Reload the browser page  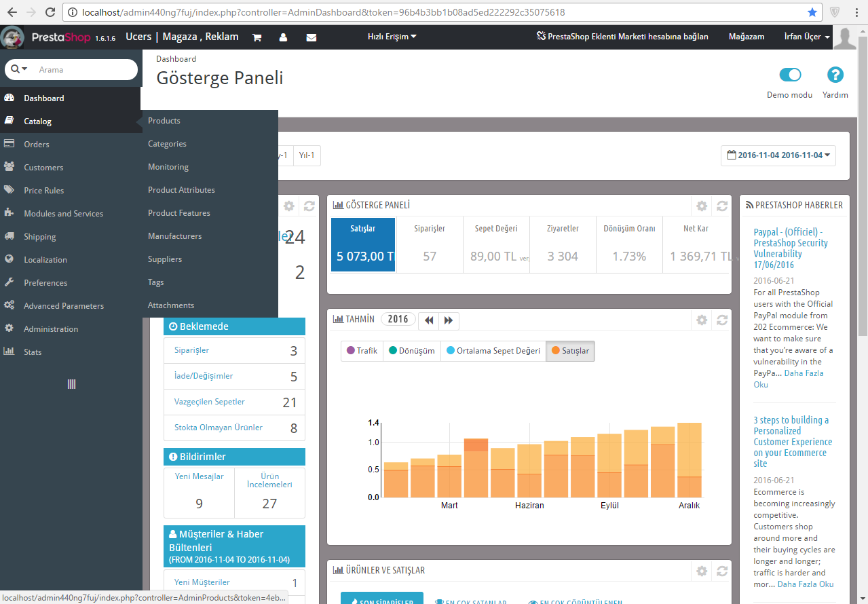coord(50,12)
